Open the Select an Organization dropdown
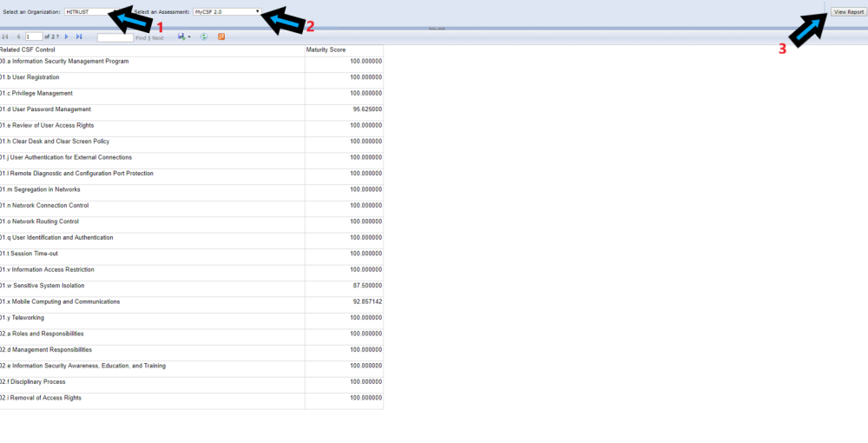 92,11
